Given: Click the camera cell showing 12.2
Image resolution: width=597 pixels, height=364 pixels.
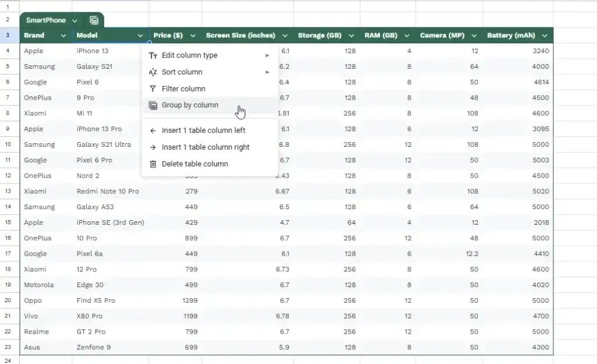Looking at the screenshot, I should 449,254.
